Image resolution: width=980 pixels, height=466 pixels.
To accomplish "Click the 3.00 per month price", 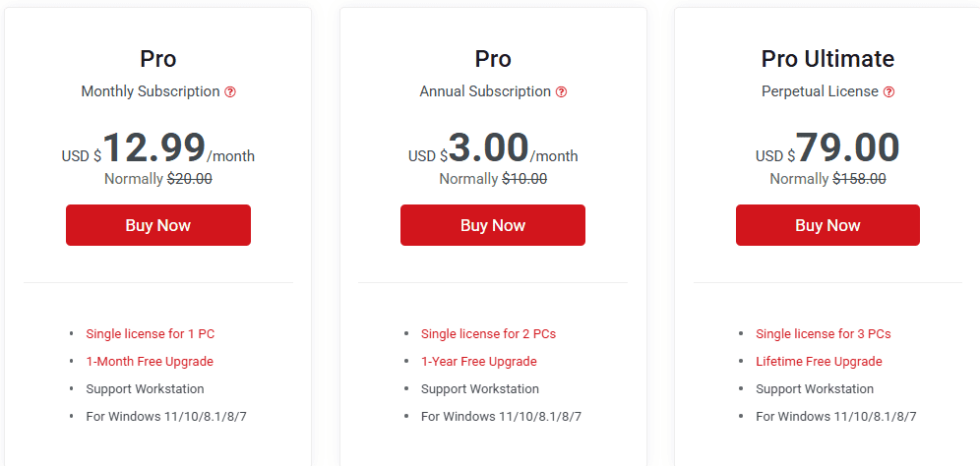I will [489, 148].
